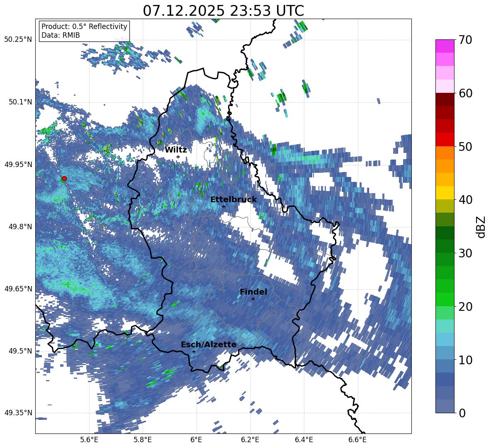Click the 49.35°N latitude tick label
The width and height of the screenshot is (491, 448).
click(x=18, y=413)
